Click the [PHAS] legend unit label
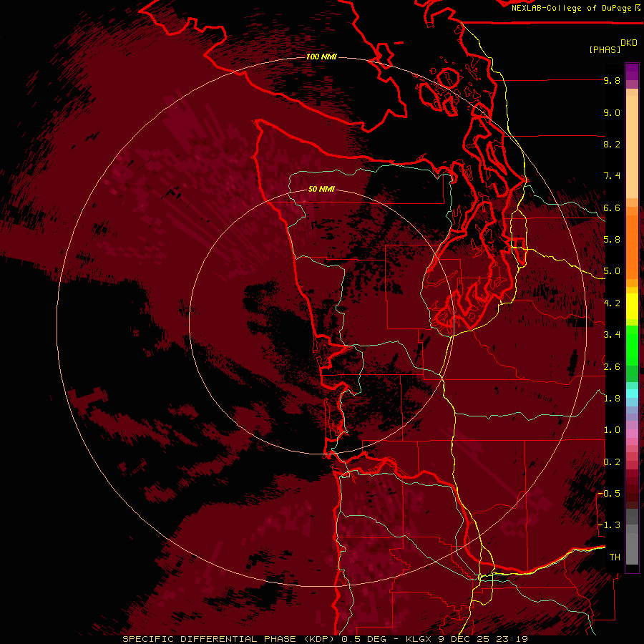Image resolution: width=644 pixels, height=644 pixels. click(x=605, y=50)
